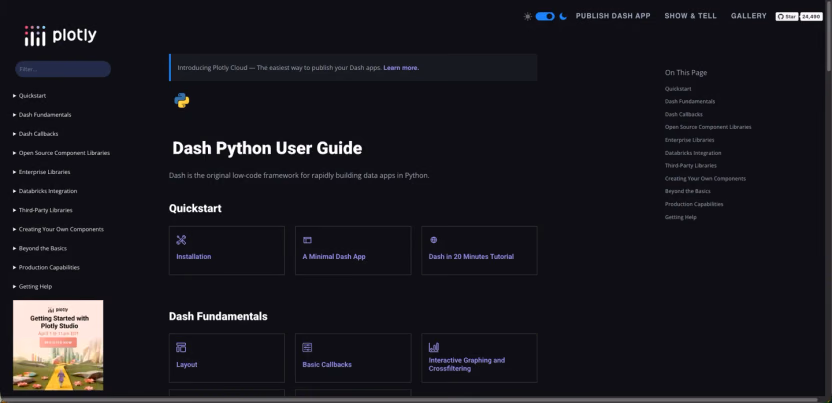Screen dimensions: 832x403
Task: Click the Plotly Studio promo thumbnail
Action: pos(58,345)
